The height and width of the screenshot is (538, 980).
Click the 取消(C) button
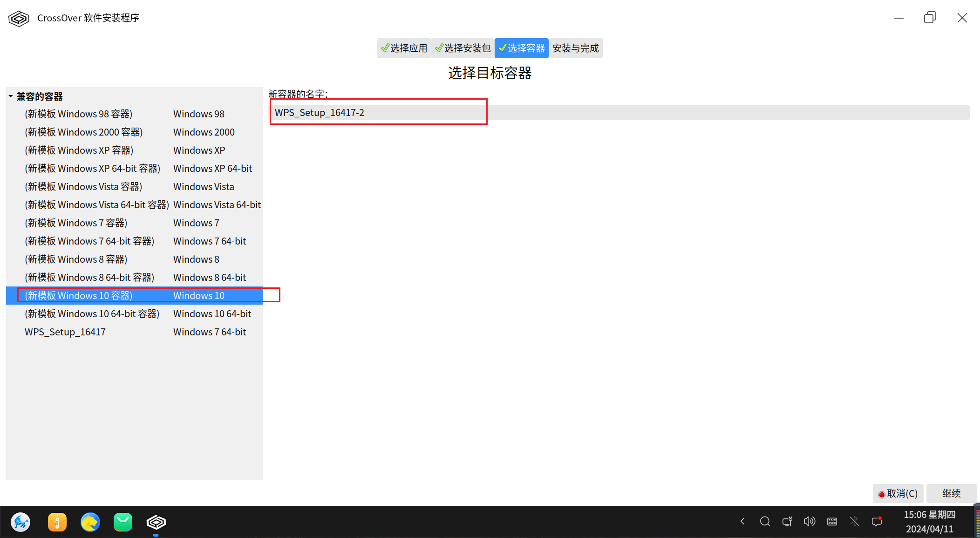click(x=898, y=493)
